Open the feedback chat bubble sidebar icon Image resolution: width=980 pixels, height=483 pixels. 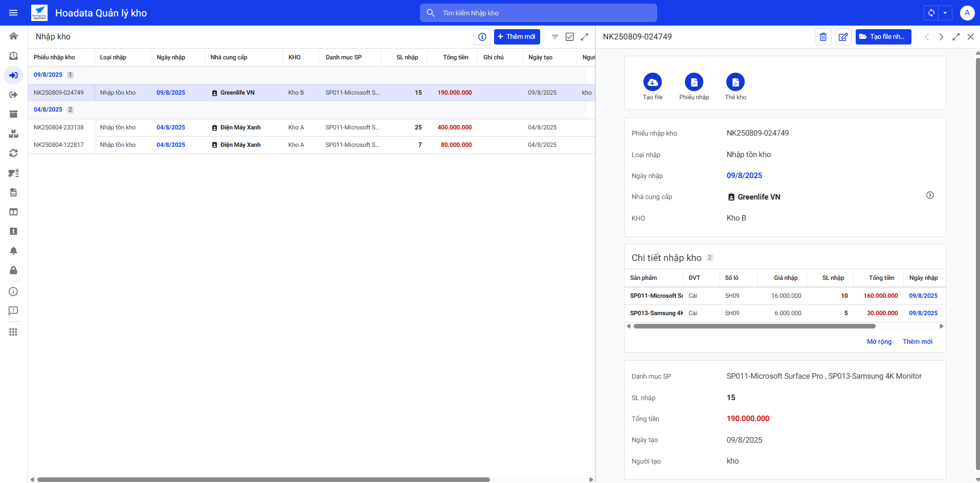pos(13,311)
